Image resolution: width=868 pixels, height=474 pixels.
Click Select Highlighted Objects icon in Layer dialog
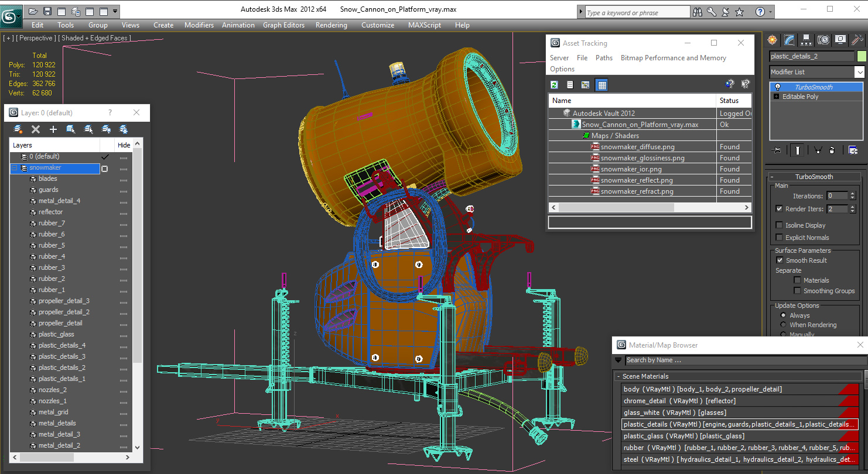pos(71,129)
